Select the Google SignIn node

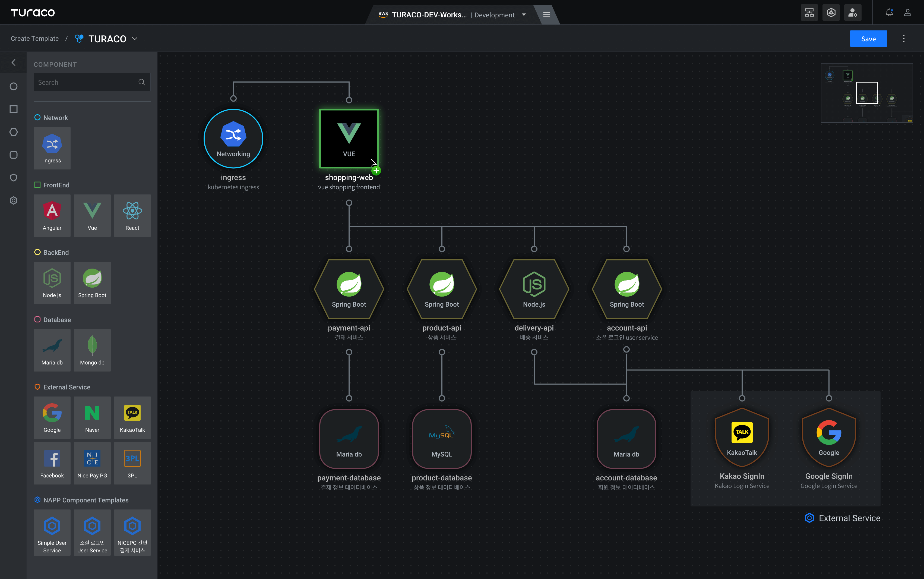pyautogui.click(x=829, y=437)
